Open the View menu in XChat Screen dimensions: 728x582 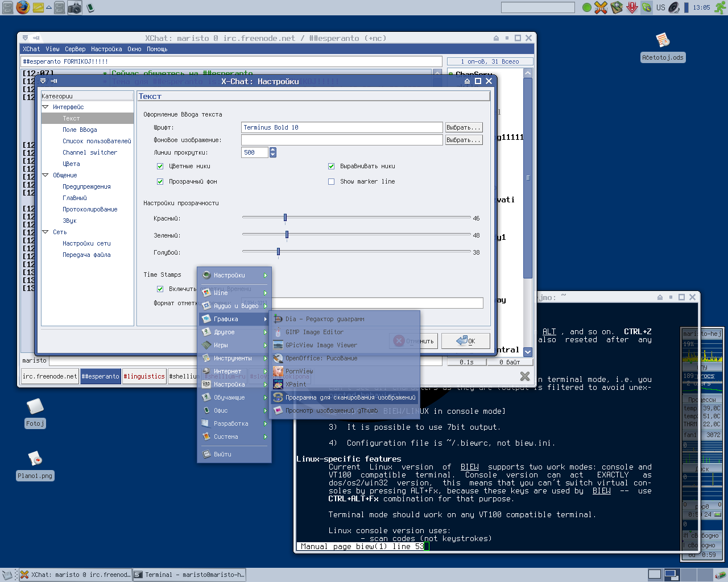[52, 49]
